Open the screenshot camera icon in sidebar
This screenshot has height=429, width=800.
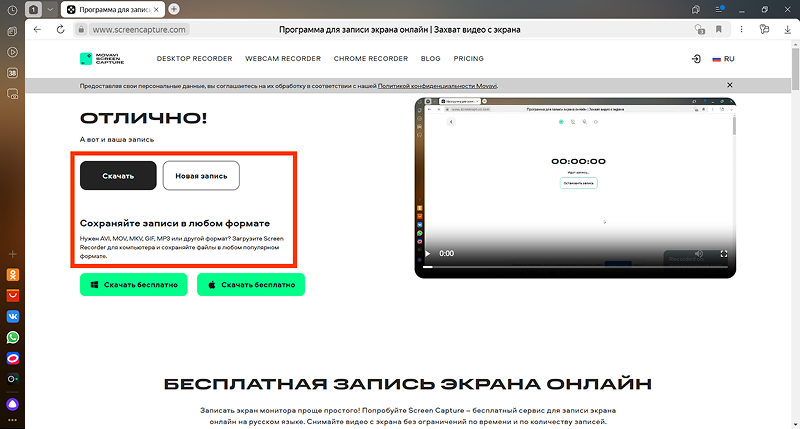(x=12, y=94)
